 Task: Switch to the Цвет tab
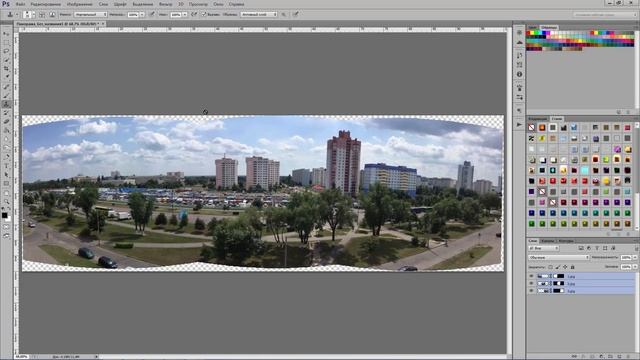(x=533, y=27)
